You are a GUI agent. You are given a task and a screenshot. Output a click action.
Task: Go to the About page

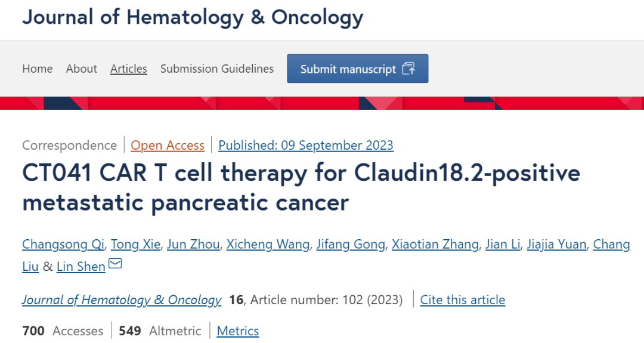tap(82, 69)
